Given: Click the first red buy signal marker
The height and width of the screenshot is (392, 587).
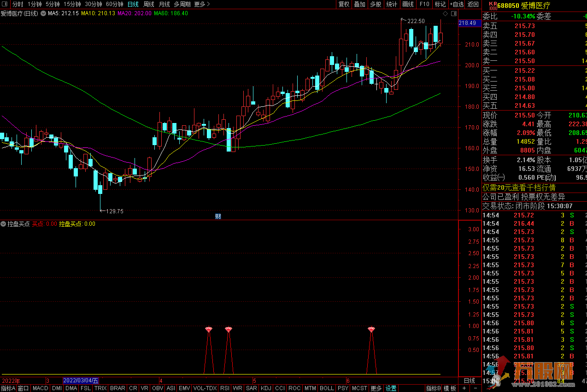Looking at the screenshot, I should [x=209, y=329].
